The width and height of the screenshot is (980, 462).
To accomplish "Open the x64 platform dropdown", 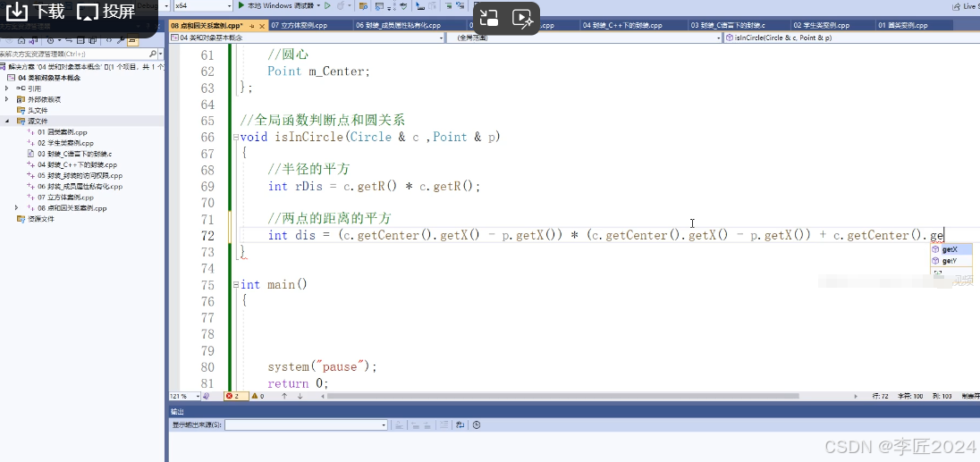I will pos(203,5).
